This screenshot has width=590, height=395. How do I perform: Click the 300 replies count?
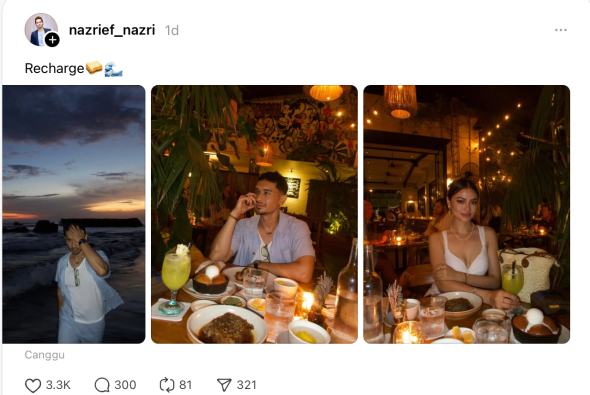[125, 385]
